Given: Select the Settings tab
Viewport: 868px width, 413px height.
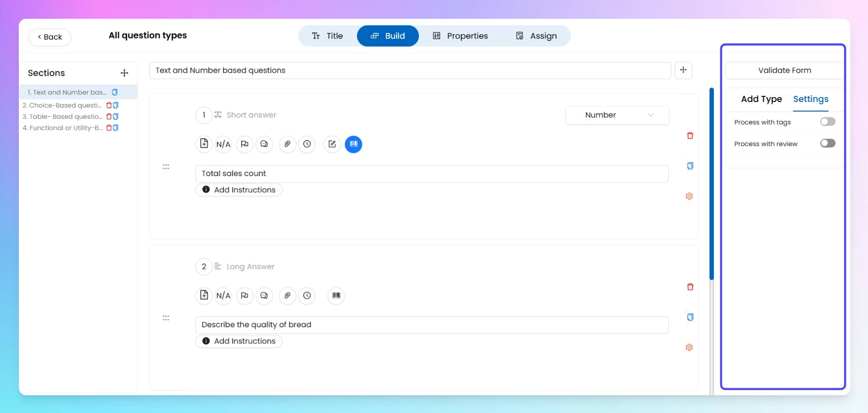Looking at the screenshot, I should [x=811, y=99].
